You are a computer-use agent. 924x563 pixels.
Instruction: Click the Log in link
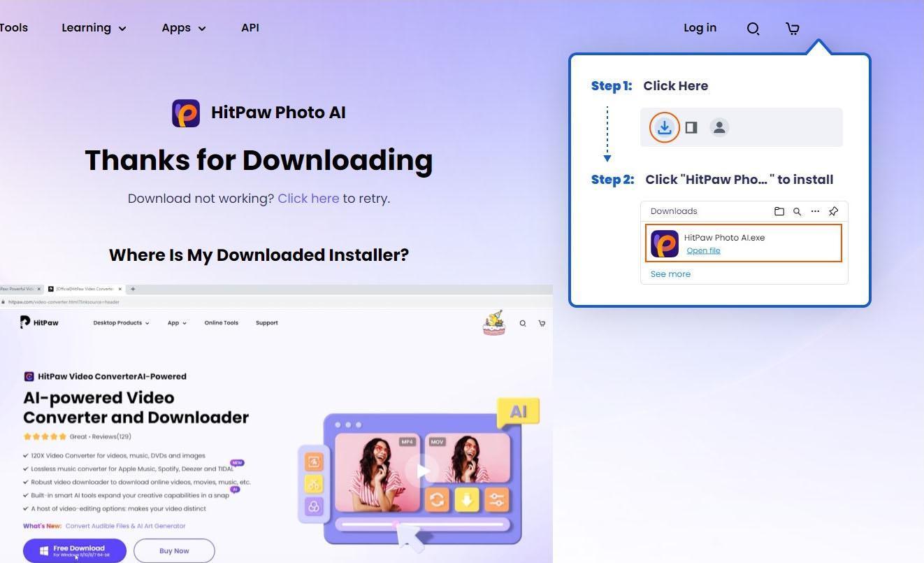[x=700, y=28]
